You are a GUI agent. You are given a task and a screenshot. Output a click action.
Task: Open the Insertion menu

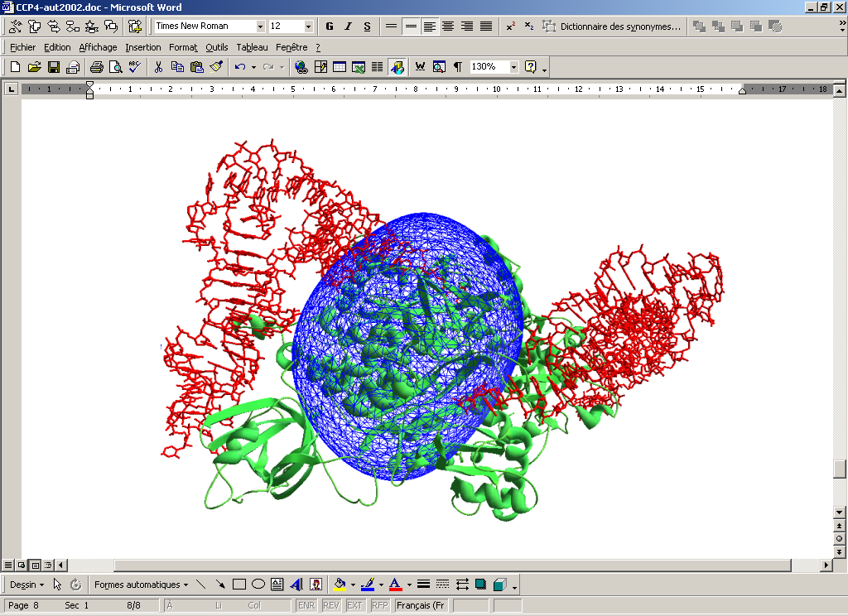143,47
